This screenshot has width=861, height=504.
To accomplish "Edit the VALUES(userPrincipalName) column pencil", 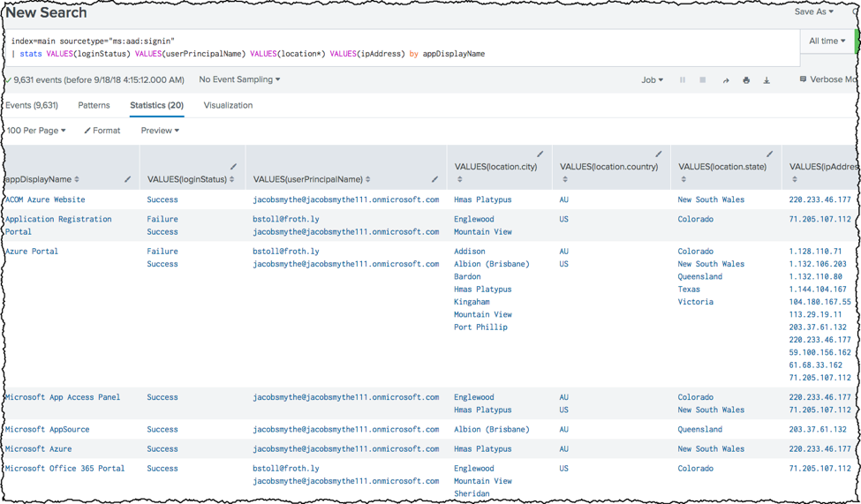I will (x=434, y=179).
